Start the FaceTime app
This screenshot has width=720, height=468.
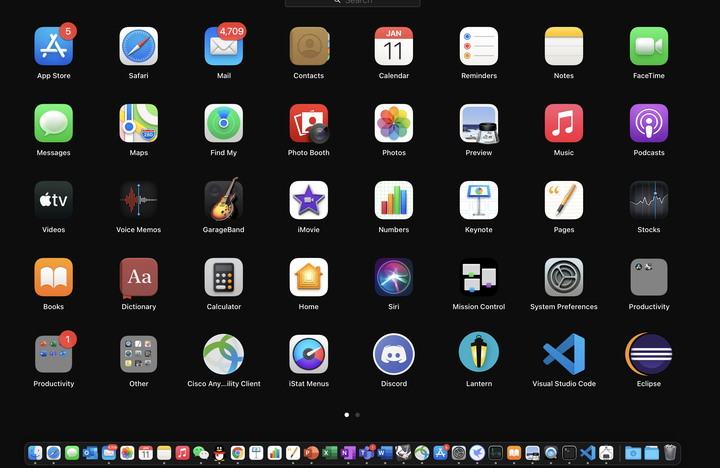649,46
